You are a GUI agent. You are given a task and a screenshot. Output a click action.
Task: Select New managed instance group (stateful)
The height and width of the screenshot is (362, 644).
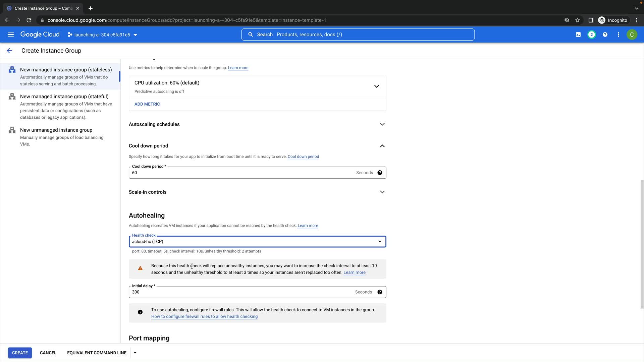point(64,97)
